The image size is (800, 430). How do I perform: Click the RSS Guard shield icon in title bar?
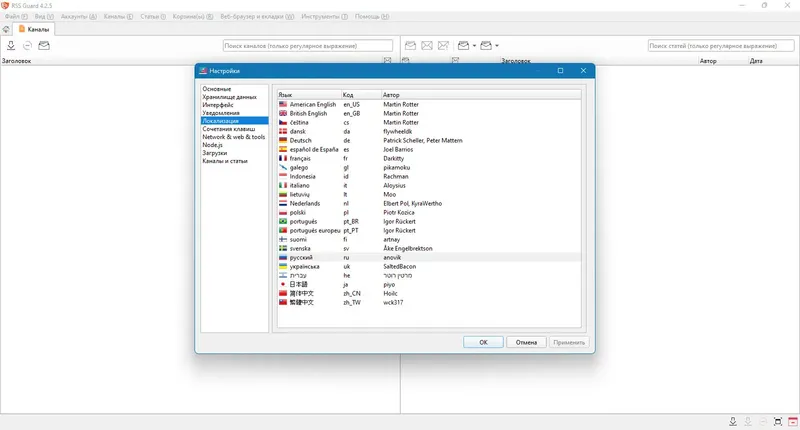click(5, 5)
